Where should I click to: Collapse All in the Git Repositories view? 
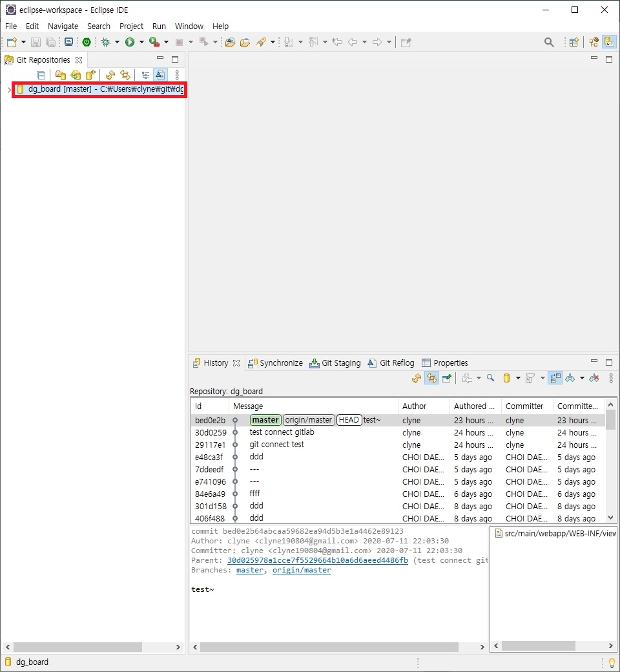[41, 76]
